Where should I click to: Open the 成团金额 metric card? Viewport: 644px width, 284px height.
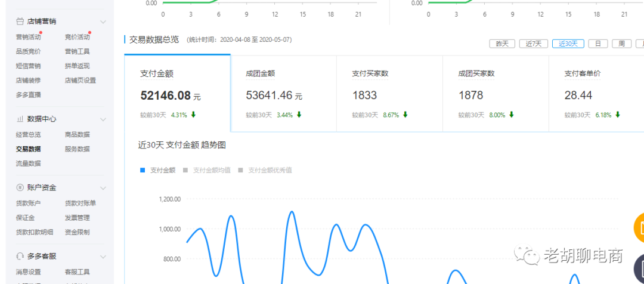(283, 94)
